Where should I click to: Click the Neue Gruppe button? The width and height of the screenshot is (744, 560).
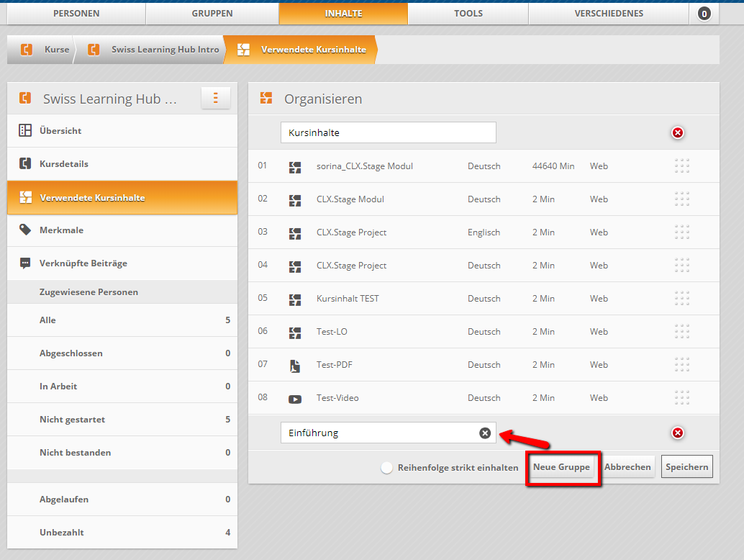point(561,467)
